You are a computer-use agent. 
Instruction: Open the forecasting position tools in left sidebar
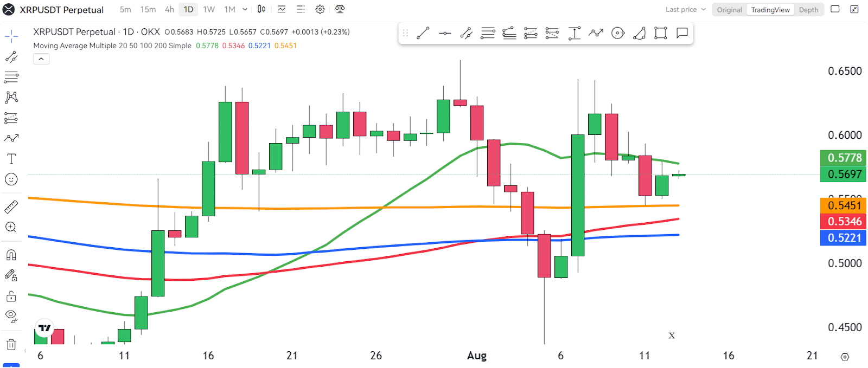point(11,118)
